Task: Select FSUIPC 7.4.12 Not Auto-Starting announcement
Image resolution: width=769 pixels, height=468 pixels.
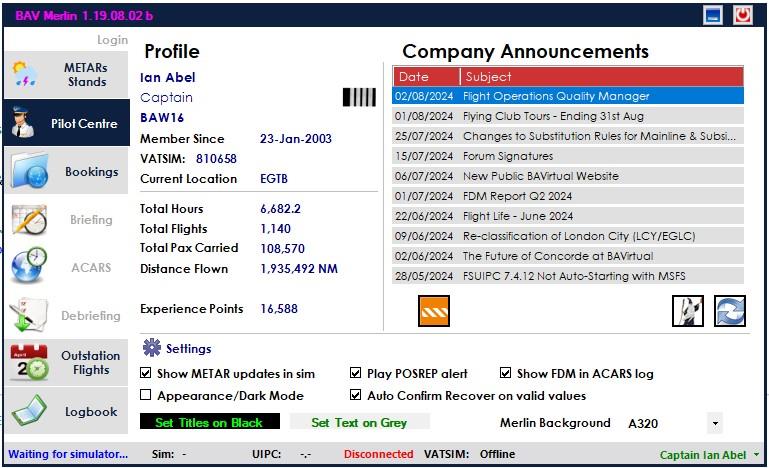Action: click(568, 276)
